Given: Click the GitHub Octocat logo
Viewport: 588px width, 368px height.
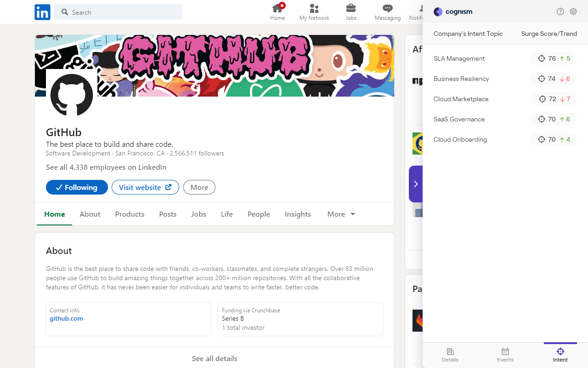Looking at the screenshot, I should [72, 96].
